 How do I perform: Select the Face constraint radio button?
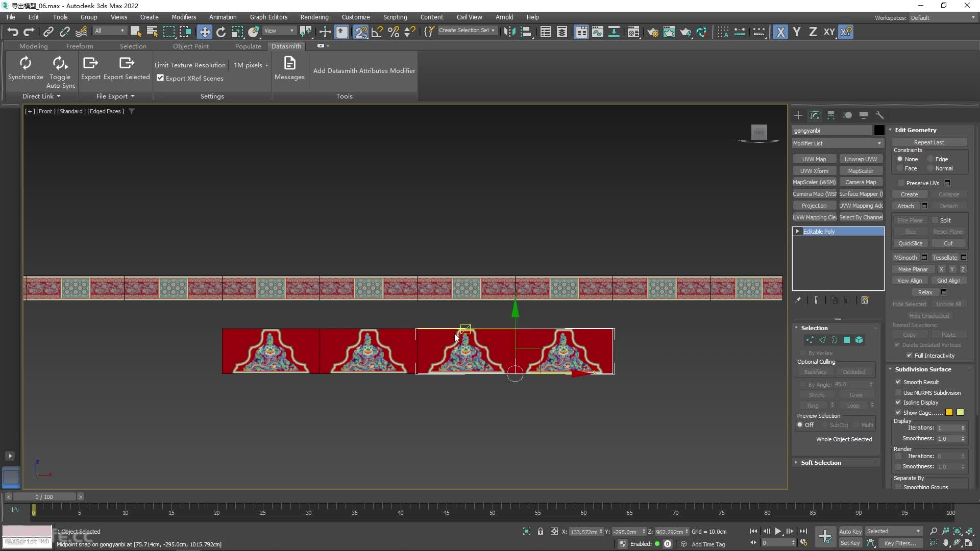point(900,168)
